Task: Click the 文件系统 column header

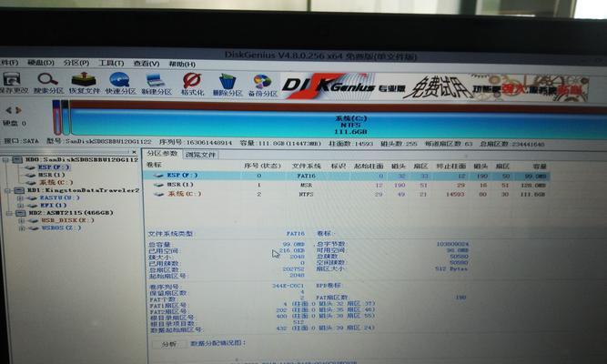Action: pos(306,166)
